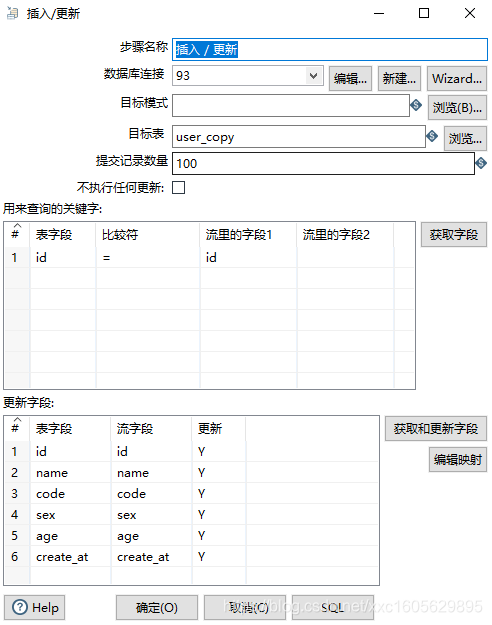Click 浏览... button for target table
This screenshot has height=625, width=492.
[465, 139]
